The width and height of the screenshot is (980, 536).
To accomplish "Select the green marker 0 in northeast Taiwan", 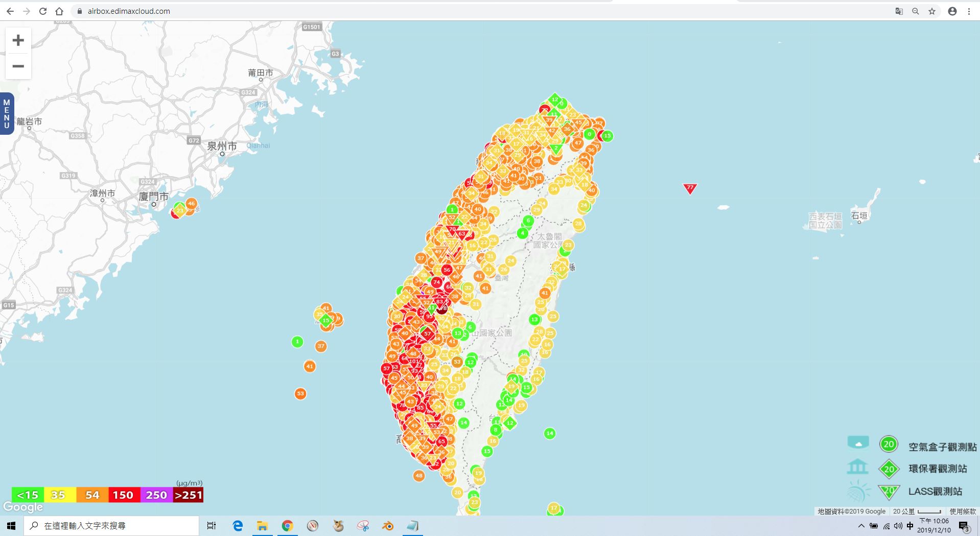I will (589, 134).
